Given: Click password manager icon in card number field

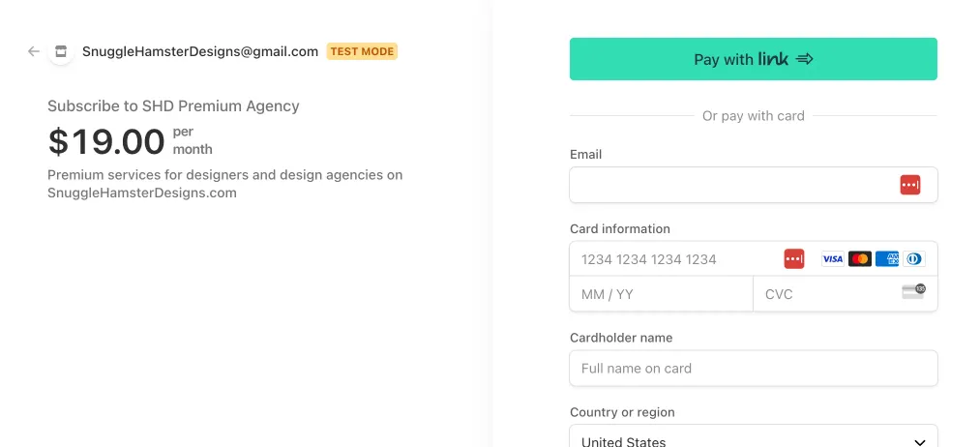Looking at the screenshot, I should (x=794, y=259).
